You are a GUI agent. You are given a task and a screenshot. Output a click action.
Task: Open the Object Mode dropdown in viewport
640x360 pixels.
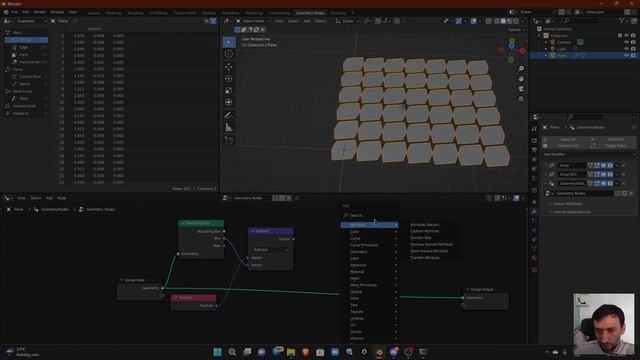(x=253, y=21)
